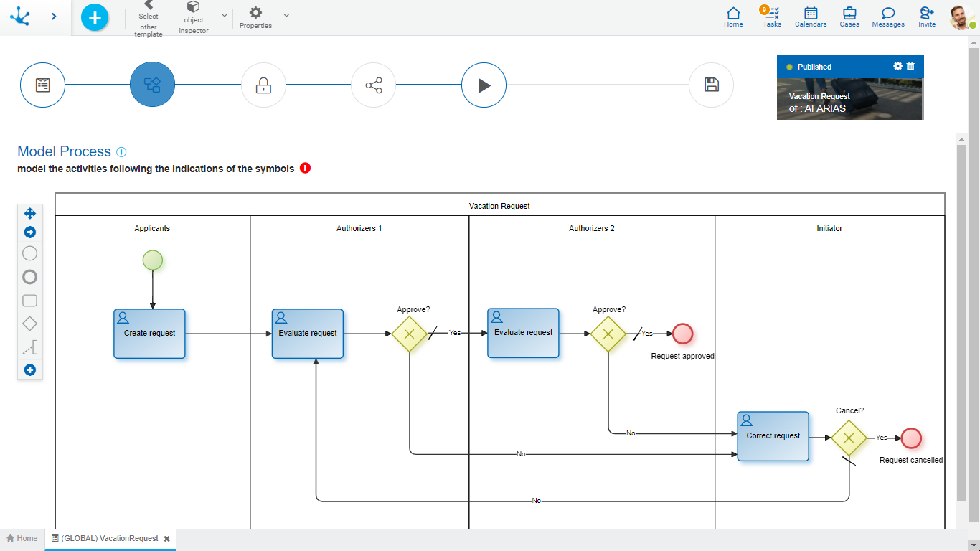
Task: Expand the left menu chevron
Action: coord(54,16)
